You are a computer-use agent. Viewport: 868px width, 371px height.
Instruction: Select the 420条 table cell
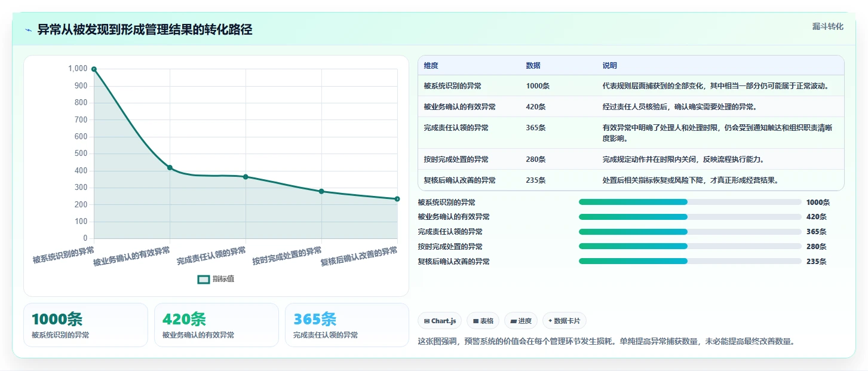click(x=536, y=107)
